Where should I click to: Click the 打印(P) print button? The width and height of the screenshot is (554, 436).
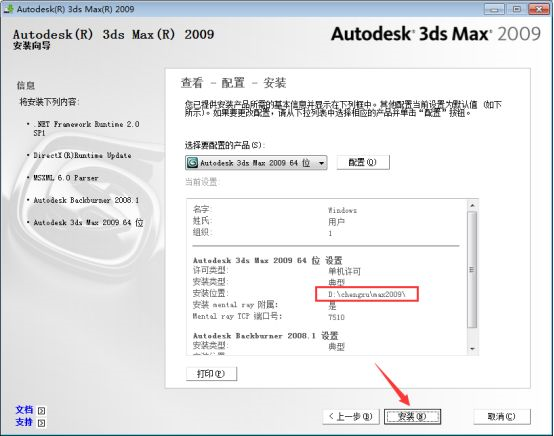click(x=211, y=374)
